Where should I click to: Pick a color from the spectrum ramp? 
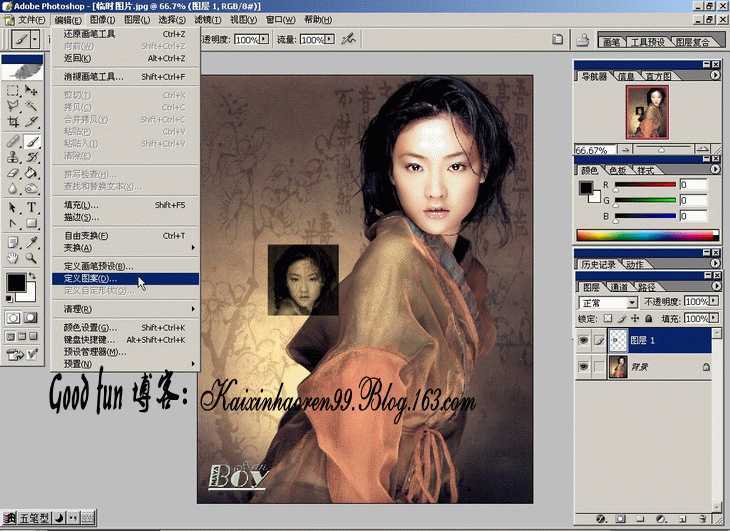(x=640, y=235)
